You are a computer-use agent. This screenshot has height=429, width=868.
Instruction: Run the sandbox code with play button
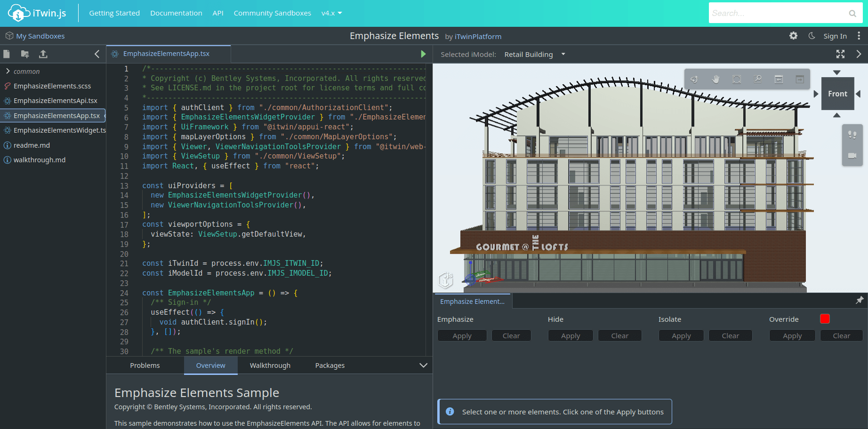click(423, 54)
